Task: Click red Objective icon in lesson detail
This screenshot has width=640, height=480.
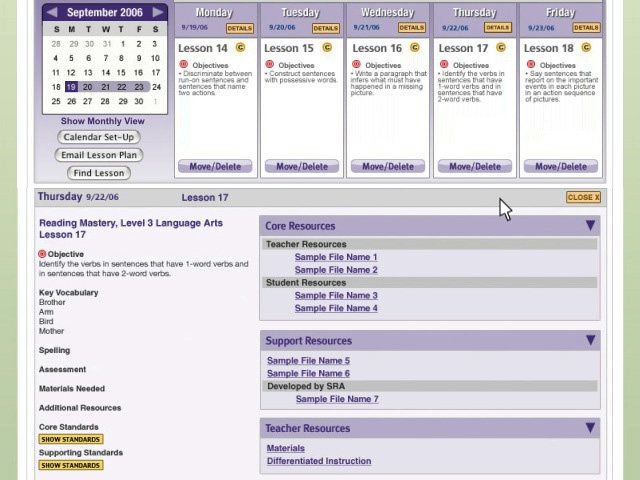Action: coord(43,254)
